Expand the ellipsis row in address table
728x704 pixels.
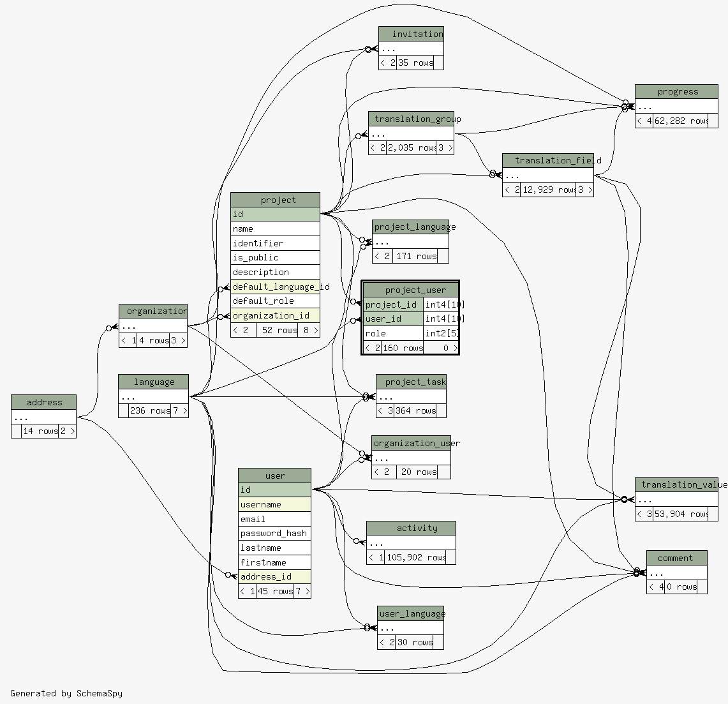click(x=43, y=417)
